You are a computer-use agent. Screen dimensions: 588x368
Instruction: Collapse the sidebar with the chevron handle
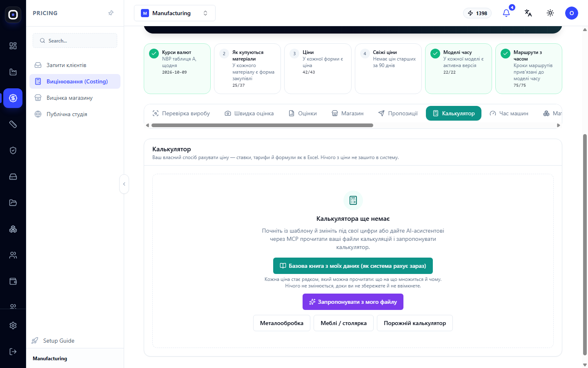point(124,184)
